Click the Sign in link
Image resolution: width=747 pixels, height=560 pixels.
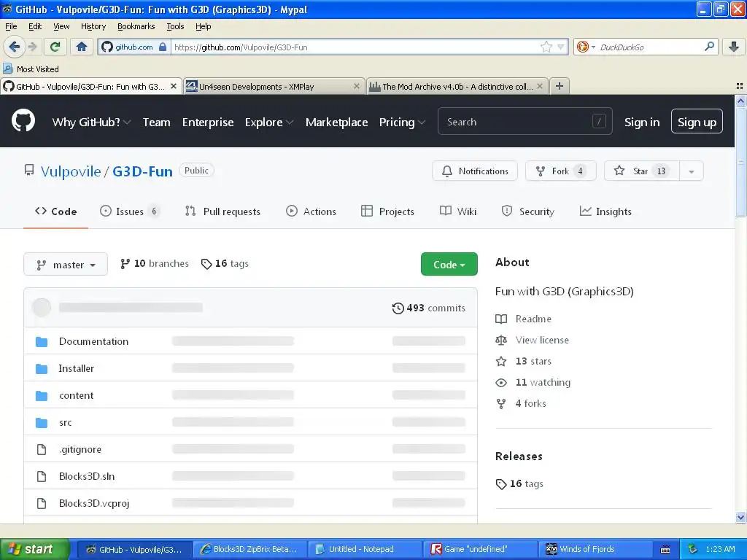(642, 122)
